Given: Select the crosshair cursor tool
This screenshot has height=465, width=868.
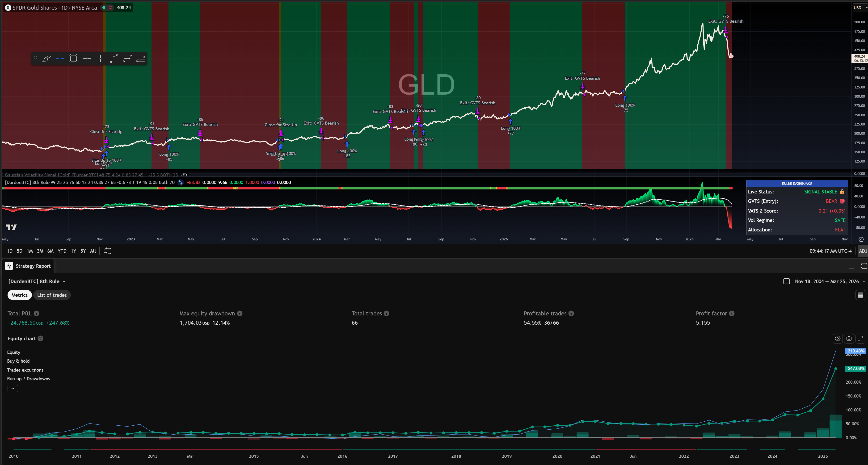Looking at the screenshot, I should pos(60,59).
